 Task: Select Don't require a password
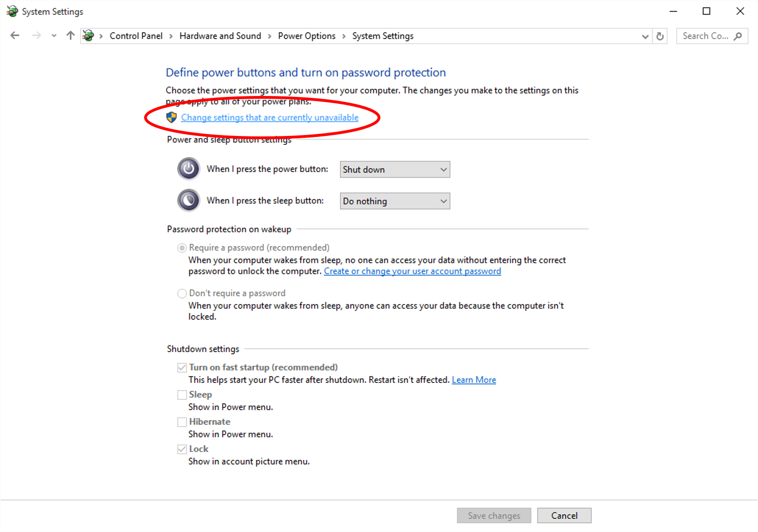click(x=182, y=293)
